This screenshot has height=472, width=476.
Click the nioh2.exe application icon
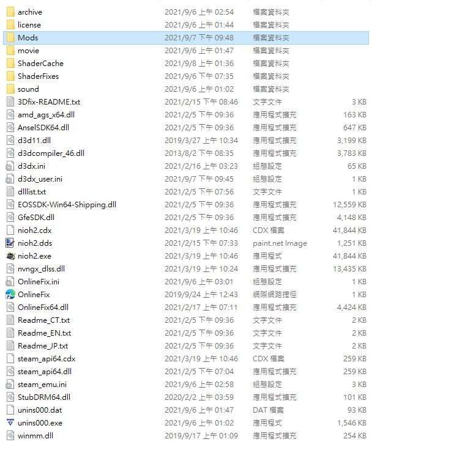tap(10, 256)
